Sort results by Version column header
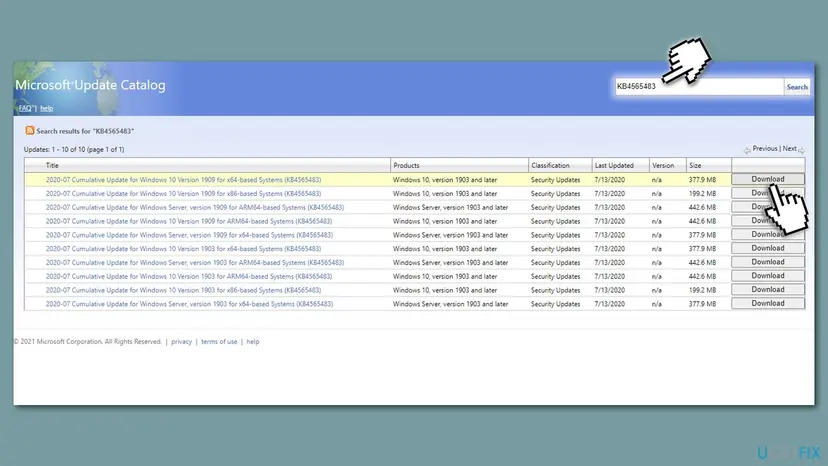Image resolution: width=828 pixels, height=466 pixels. tap(663, 165)
